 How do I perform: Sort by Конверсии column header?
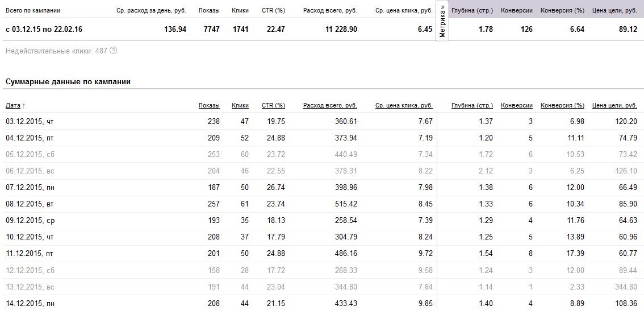pos(517,106)
